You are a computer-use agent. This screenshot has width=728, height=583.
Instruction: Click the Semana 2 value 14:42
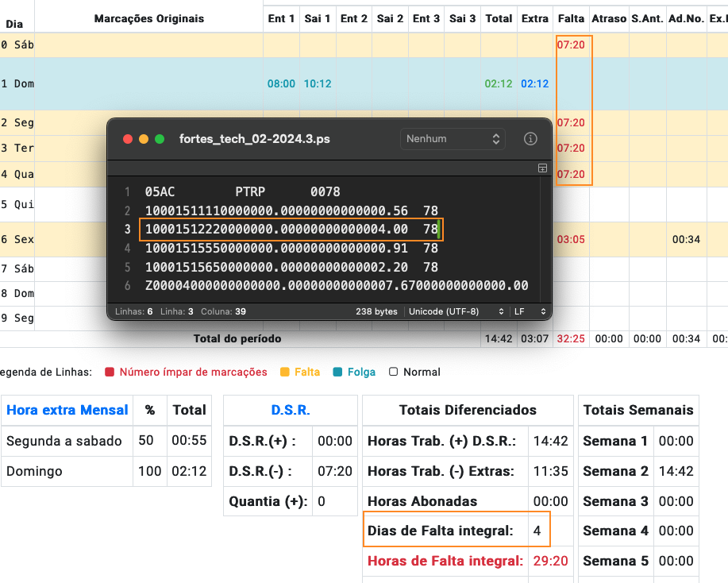676,471
